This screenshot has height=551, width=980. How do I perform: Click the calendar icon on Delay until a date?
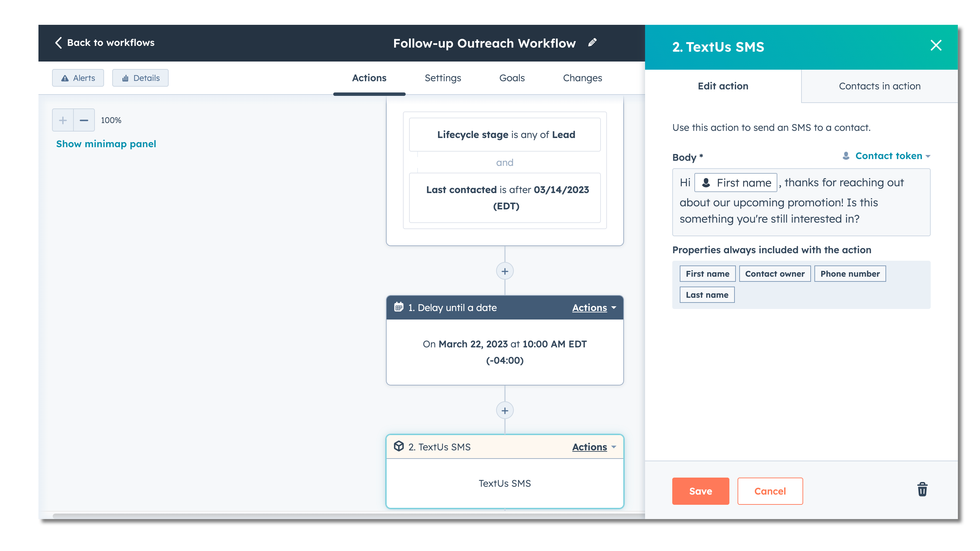point(399,308)
